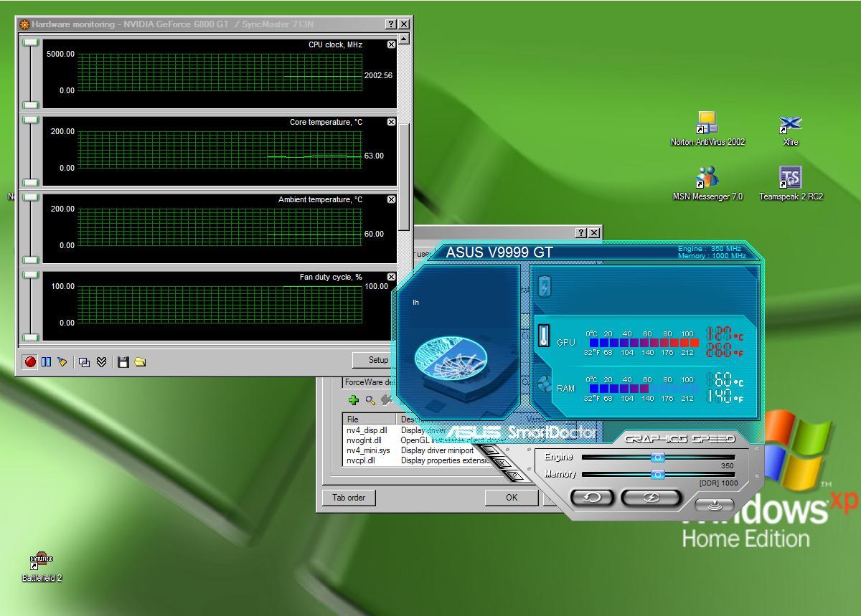Click the SmartDoctor apply speed lightning button
Viewport: 861px width, 616px height.
pyautogui.click(x=651, y=497)
